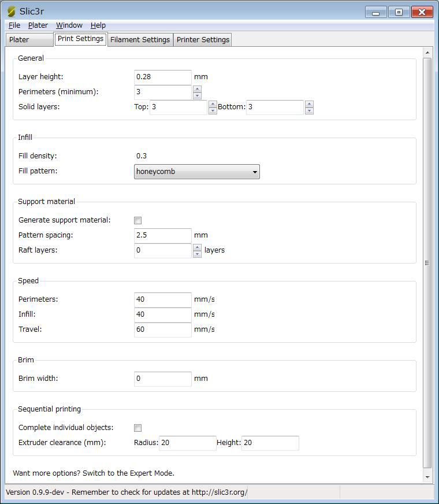Click the 'Want more options? Switch to the Expert Mode.' text
The width and height of the screenshot is (439, 504).
coord(94,473)
